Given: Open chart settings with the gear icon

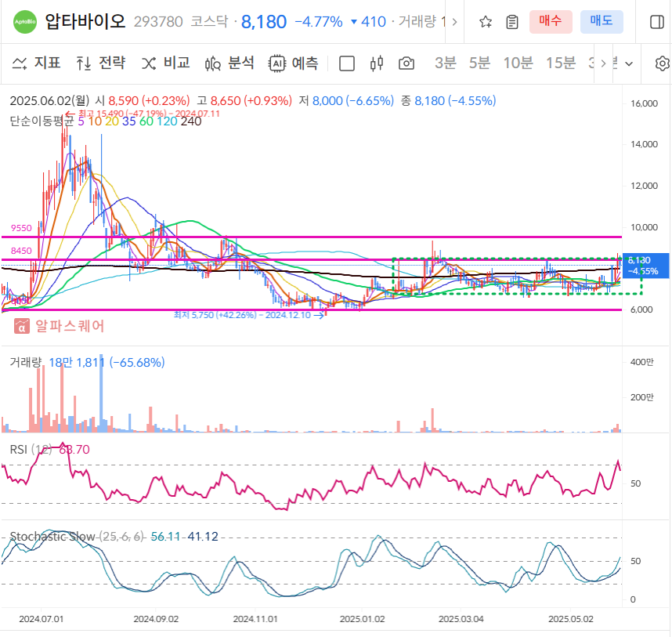Looking at the screenshot, I should [x=662, y=63].
